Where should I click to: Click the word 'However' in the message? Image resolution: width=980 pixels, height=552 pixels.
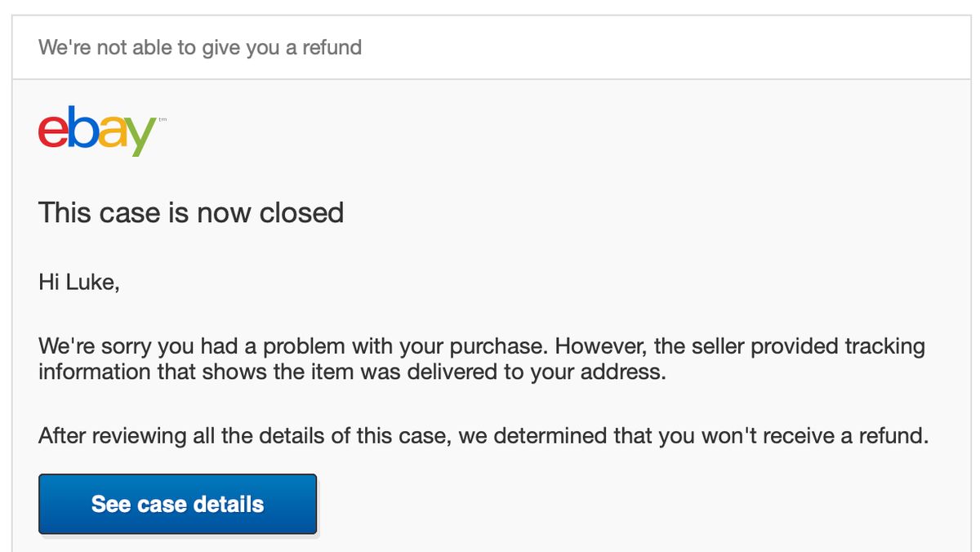tap(600, 347)
